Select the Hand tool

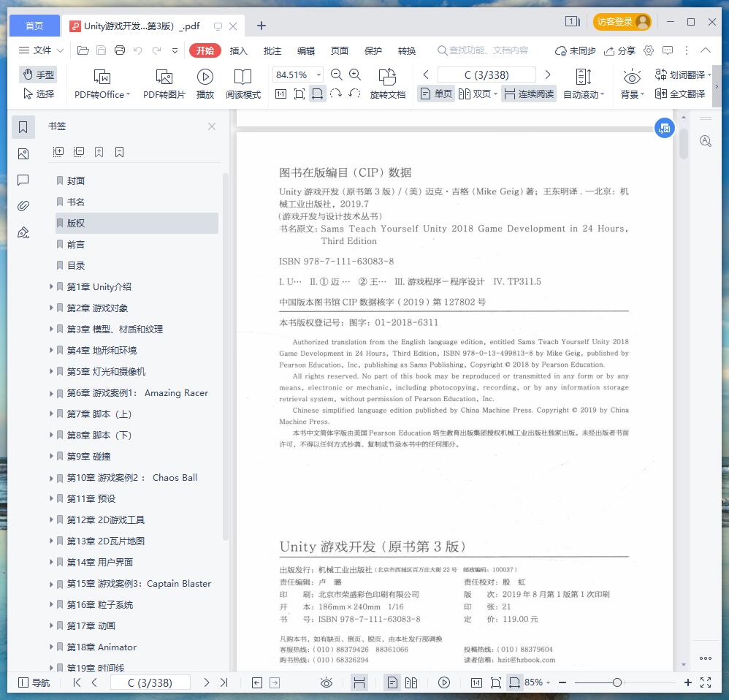click(38, 75)
